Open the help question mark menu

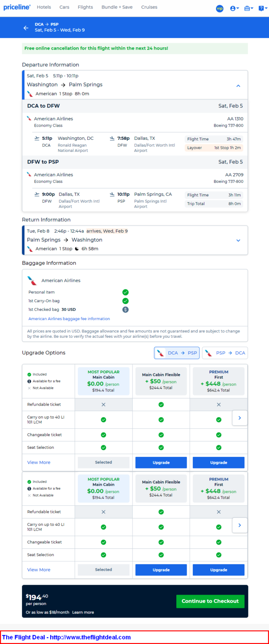pyautogui.click(x=262, y=8)
